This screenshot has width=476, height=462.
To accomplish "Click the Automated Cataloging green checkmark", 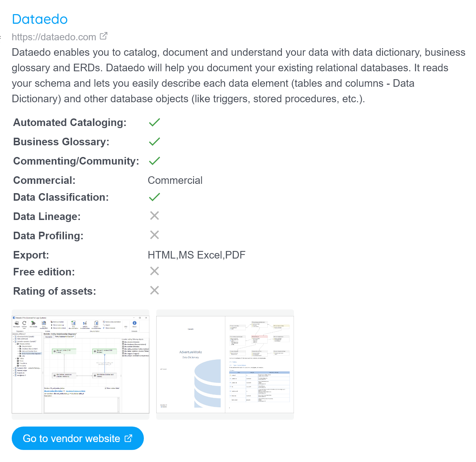I will 155,122.
